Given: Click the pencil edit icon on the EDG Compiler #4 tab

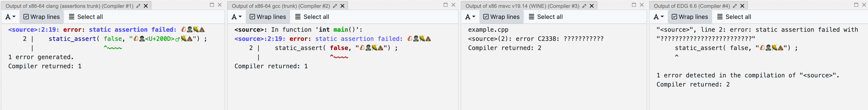Looking at the screenshot, I should pos(735,6).
